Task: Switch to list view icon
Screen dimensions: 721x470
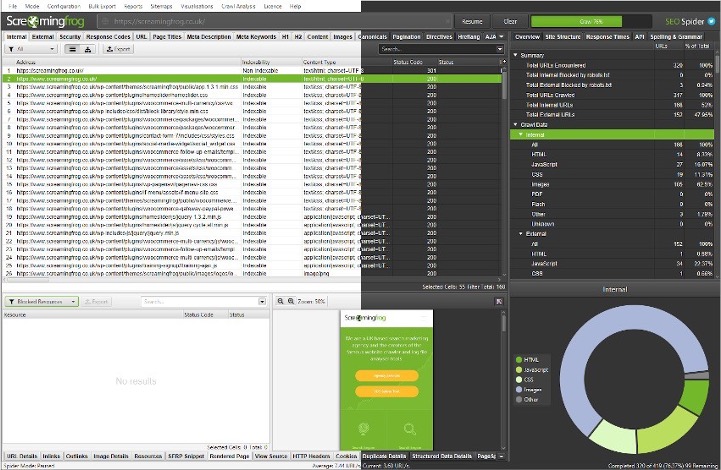Action: pyautogui.click(x=73, y=48)
